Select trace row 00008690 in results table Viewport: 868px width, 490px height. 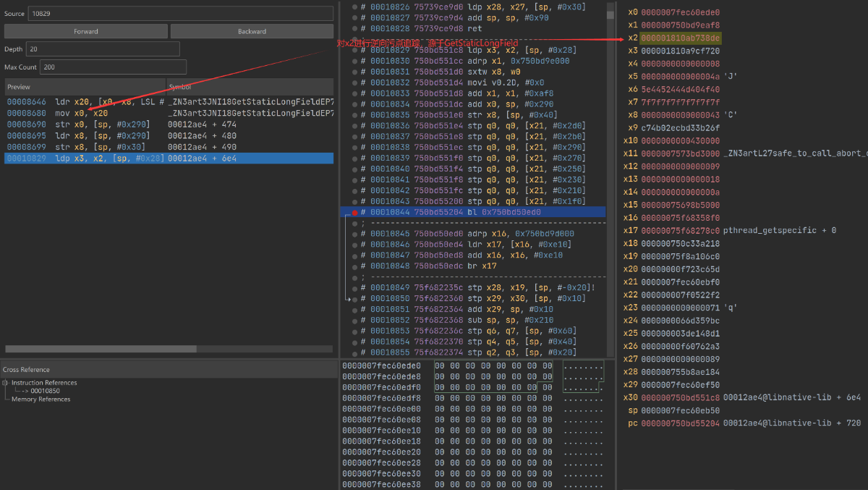point(169,124)
